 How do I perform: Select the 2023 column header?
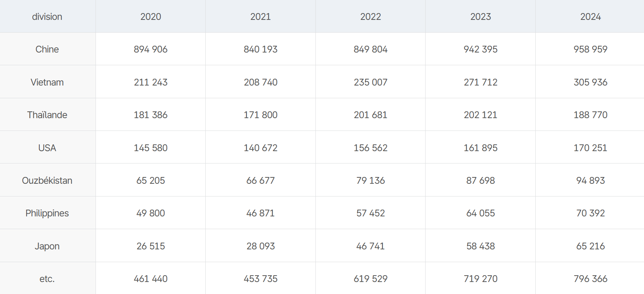[481, 16]
